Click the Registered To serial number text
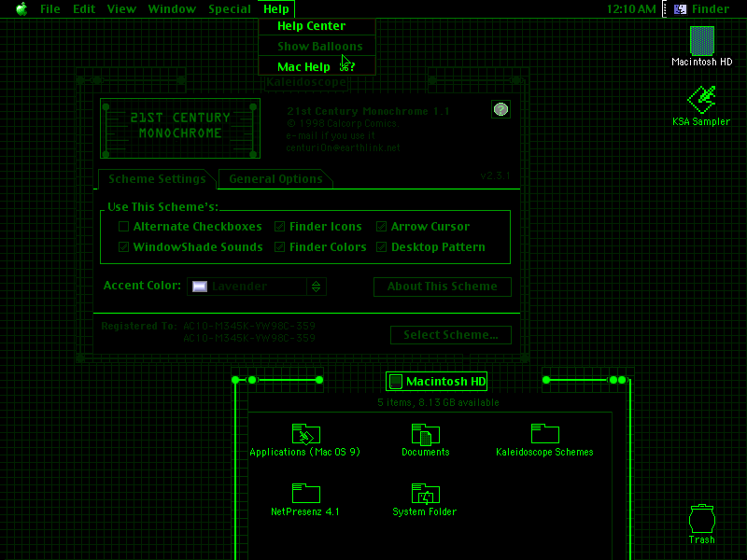The image size is (747, 560). click(x=249, y=332)
